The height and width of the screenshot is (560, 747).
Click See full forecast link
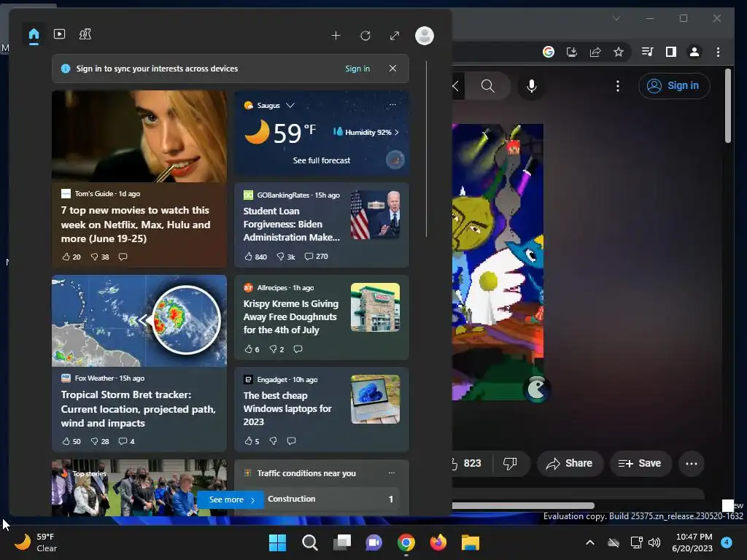(x=322, y=160)
